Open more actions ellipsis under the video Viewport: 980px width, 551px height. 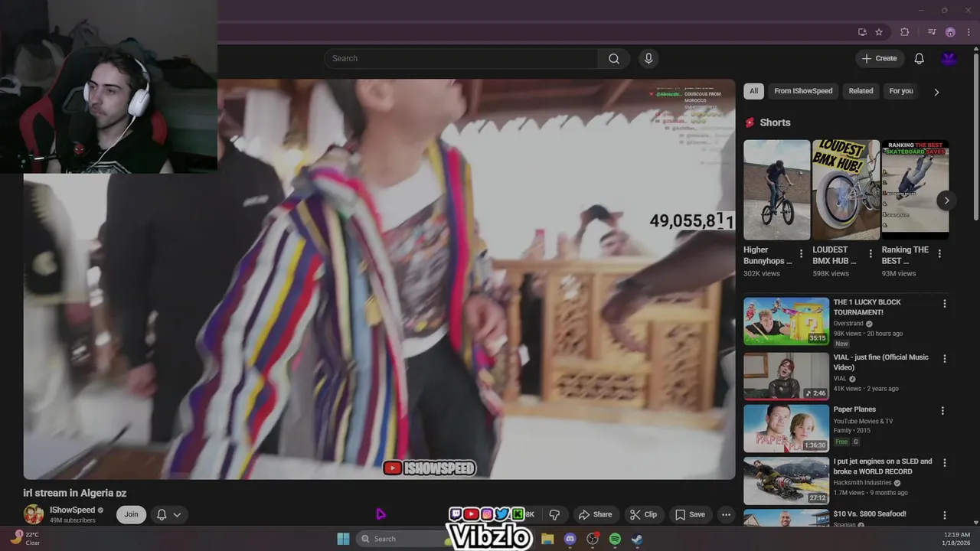[726, 514]
